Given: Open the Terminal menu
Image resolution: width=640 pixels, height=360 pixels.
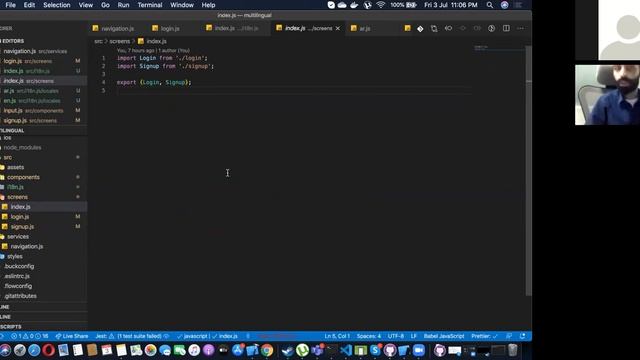Looking at the screenshot, I should (150, 5).
